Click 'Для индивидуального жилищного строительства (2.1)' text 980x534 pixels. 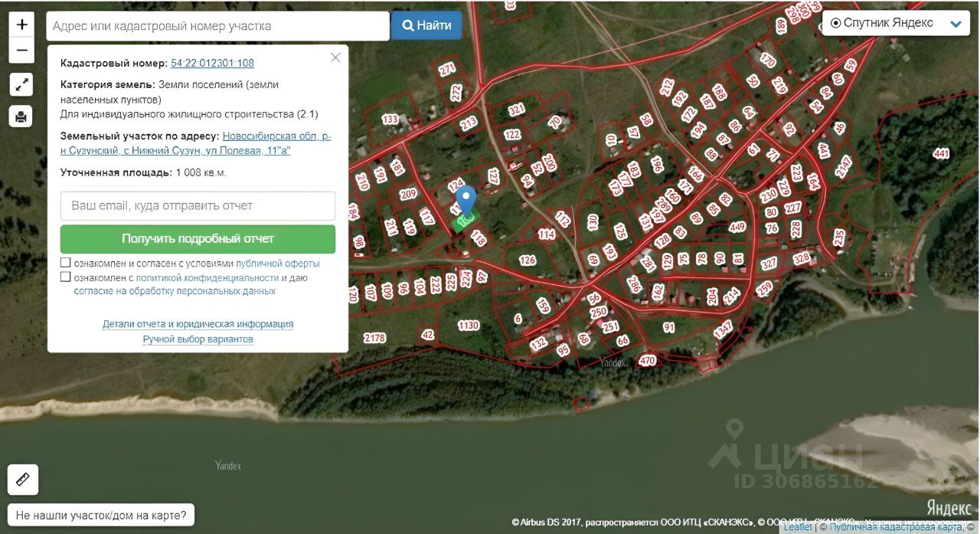tap(189, 114)
